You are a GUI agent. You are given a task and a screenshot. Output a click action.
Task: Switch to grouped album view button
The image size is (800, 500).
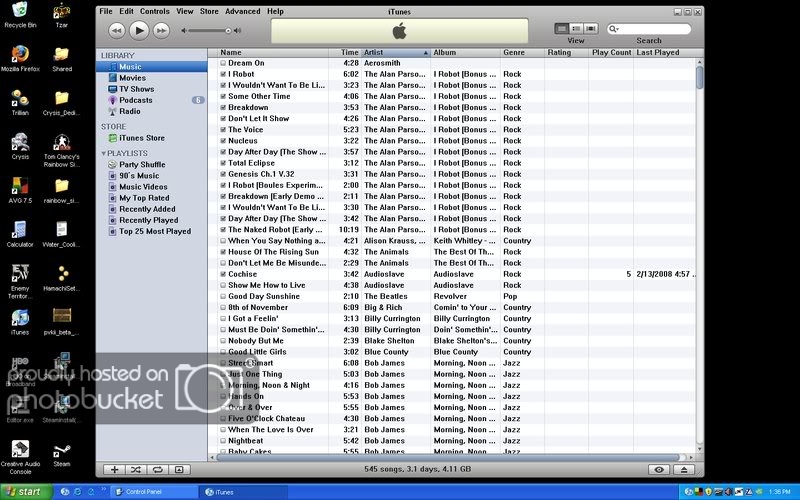pyautogui.click(x=576, y=29)
